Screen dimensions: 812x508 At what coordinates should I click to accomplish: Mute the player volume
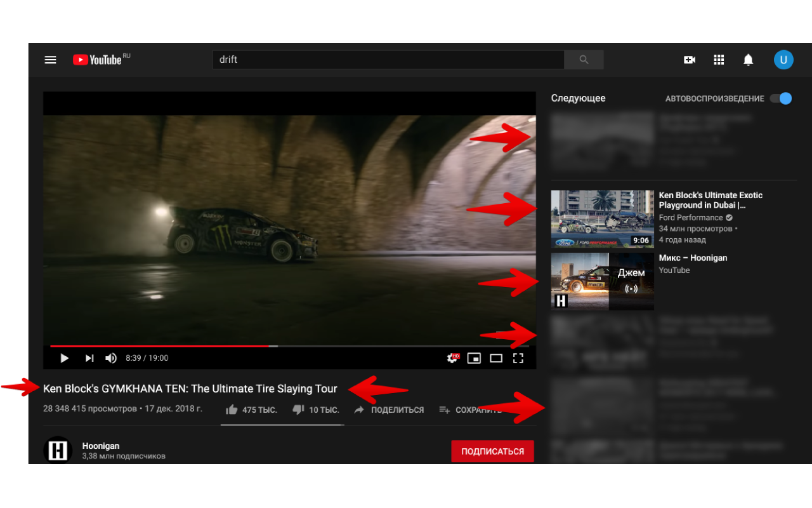(x=111, y=358)
